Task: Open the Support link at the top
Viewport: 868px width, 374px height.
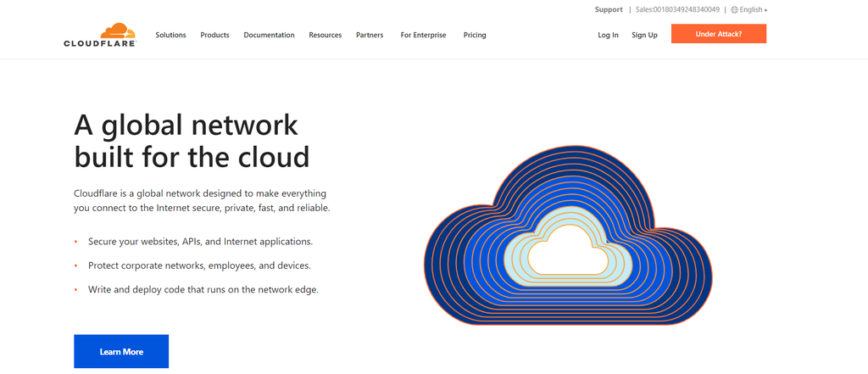Action: tap(609, 10)
